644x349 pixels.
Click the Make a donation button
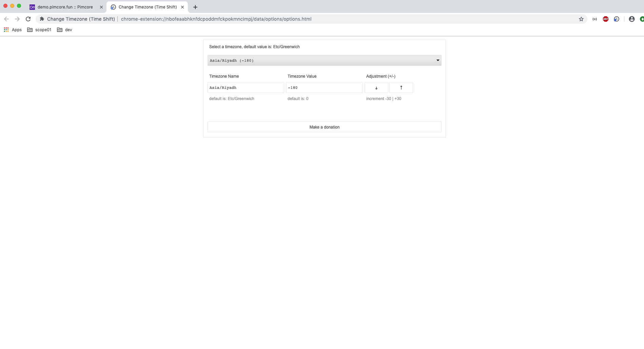(x=325, y=127)
